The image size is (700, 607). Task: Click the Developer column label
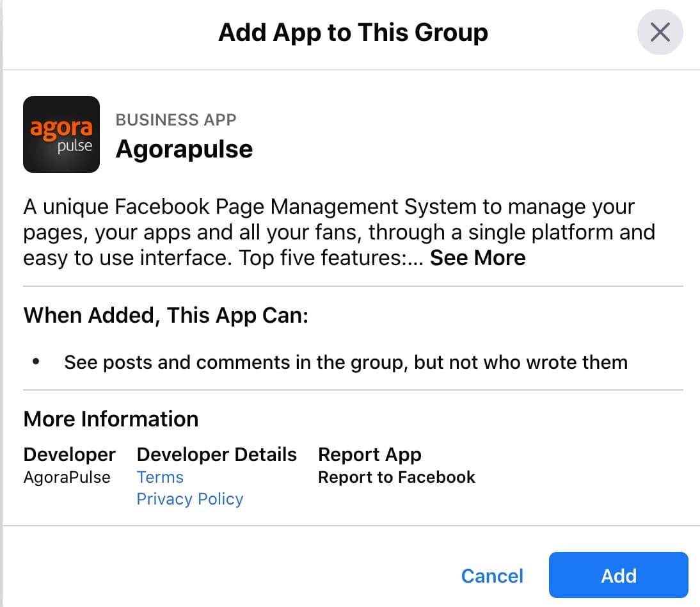(x=69, y=455)
